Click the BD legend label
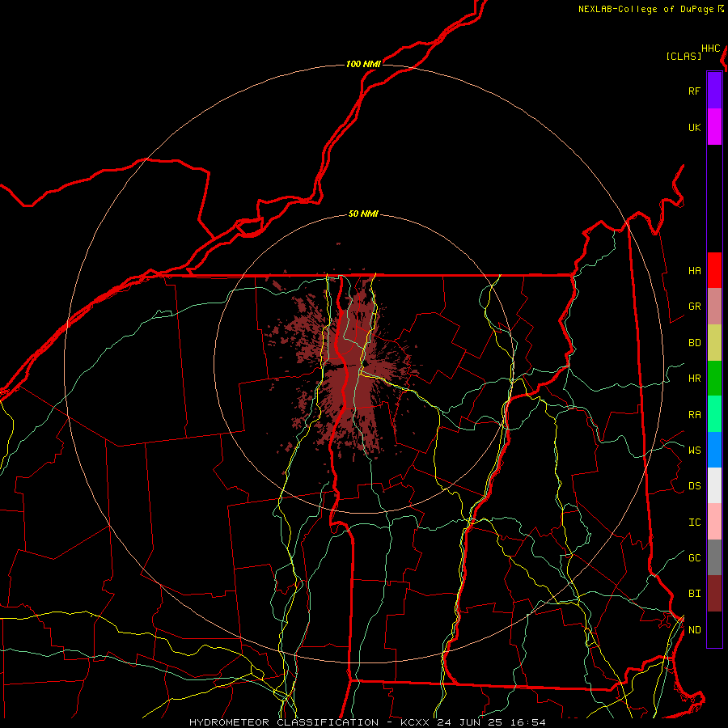 [x=694, y=343]
